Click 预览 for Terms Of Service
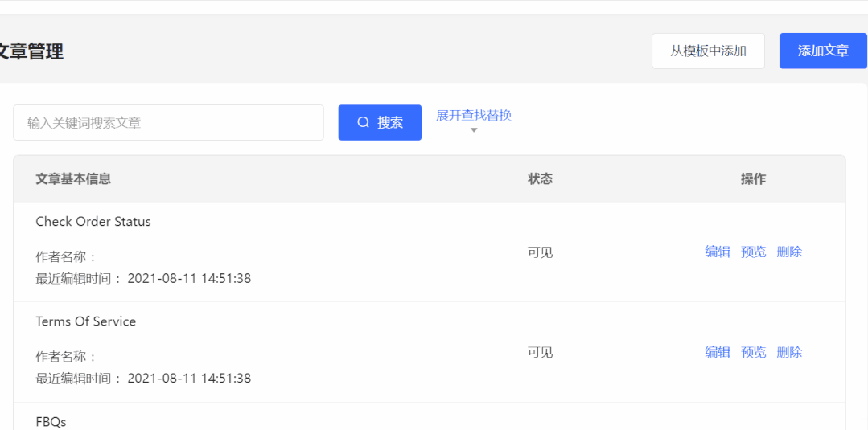The width and height of the screenshot is (868, 430). 754,352
